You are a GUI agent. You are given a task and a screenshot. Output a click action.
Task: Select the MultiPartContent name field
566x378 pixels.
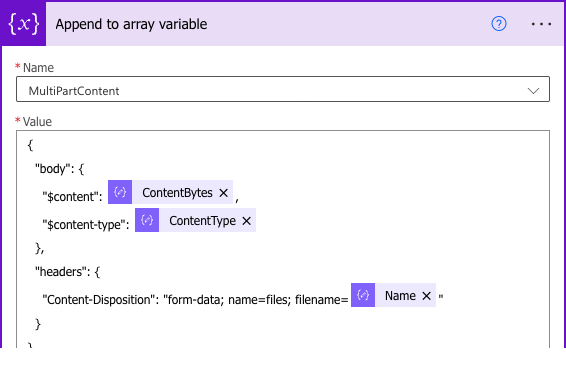(x=283, y=89)
